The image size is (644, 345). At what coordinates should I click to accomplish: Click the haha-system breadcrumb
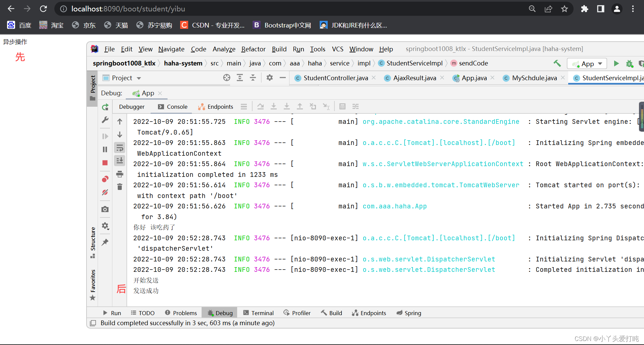pos(183,63)
